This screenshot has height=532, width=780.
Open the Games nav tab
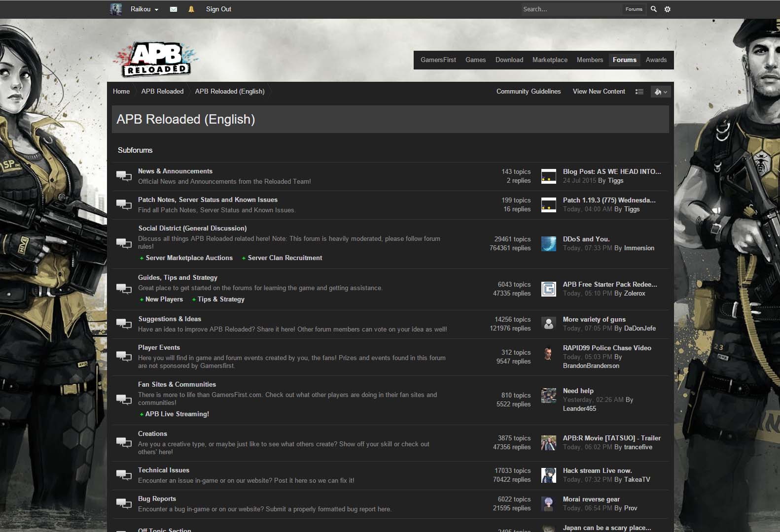(x=476, y=60)
